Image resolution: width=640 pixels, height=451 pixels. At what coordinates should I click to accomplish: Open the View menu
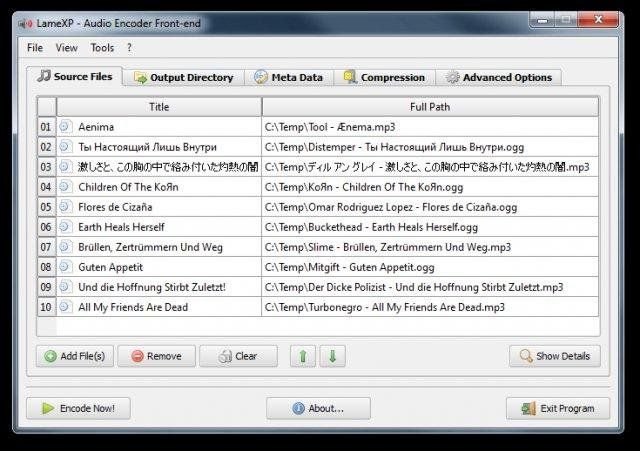[x=67, y=48]
